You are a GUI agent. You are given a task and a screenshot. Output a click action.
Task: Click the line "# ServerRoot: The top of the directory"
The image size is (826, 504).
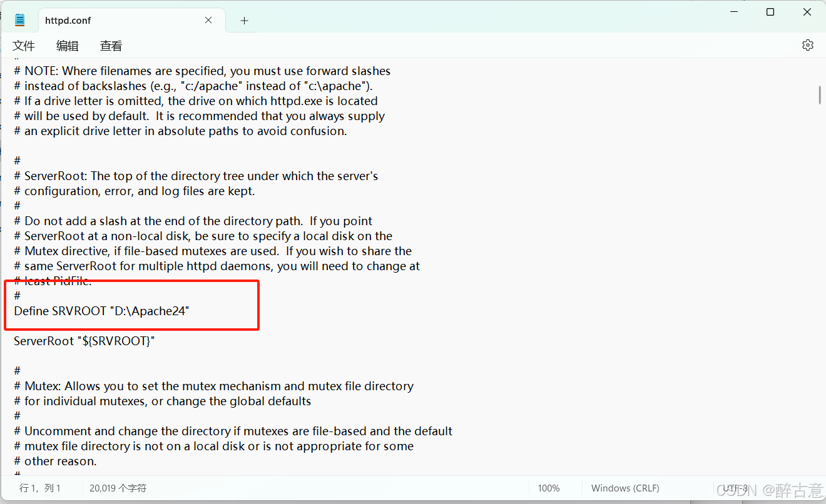(x=196, y=176)
